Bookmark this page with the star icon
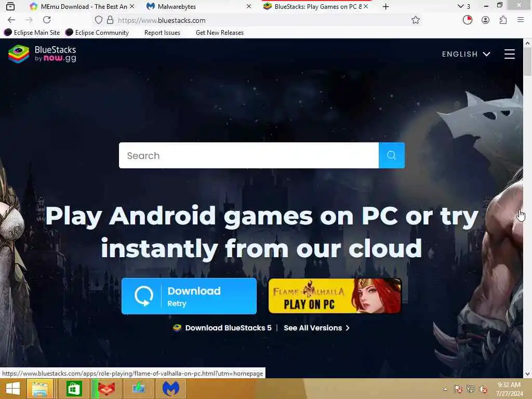 point(415,20)
